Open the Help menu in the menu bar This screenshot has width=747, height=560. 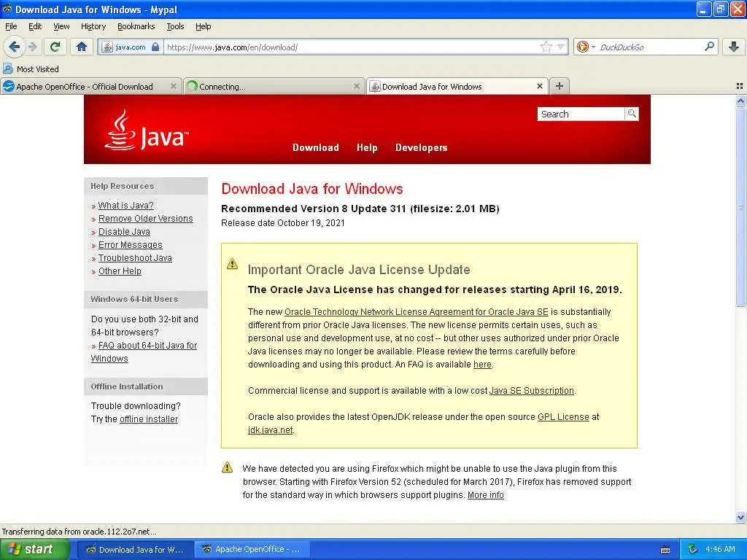[x=203, y=26]
